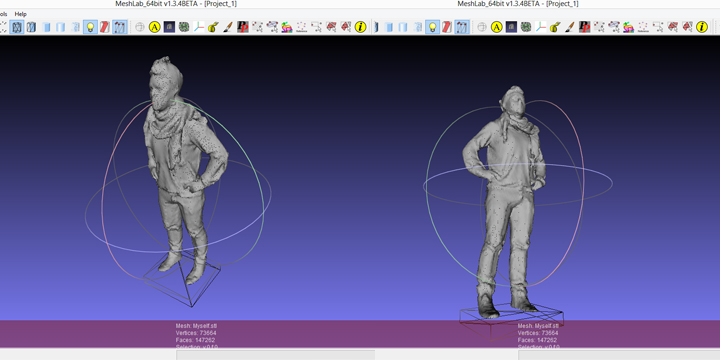This screenshot has width=720, height=360.
Task: Click the left window title 'MeshLab_64bit v1.3.4BETA'
Action: click(158, 4)
